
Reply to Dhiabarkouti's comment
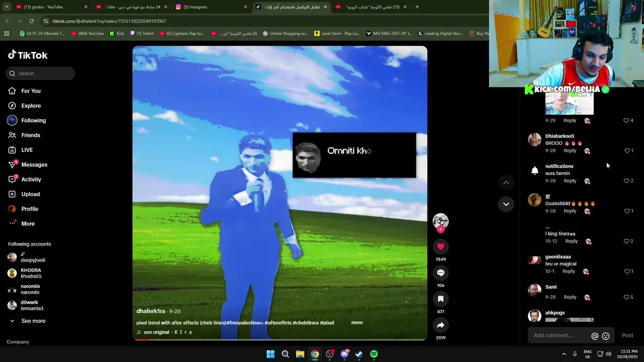[570, 151]
